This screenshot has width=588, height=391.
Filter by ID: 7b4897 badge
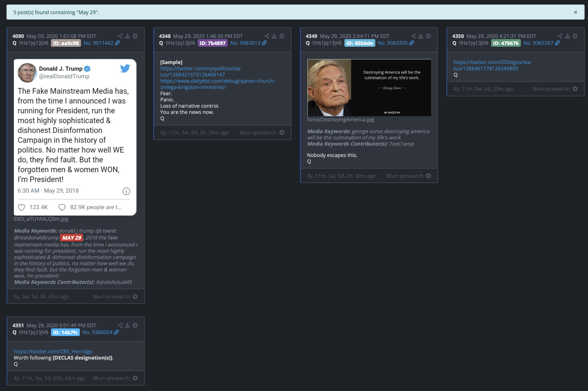213,43
